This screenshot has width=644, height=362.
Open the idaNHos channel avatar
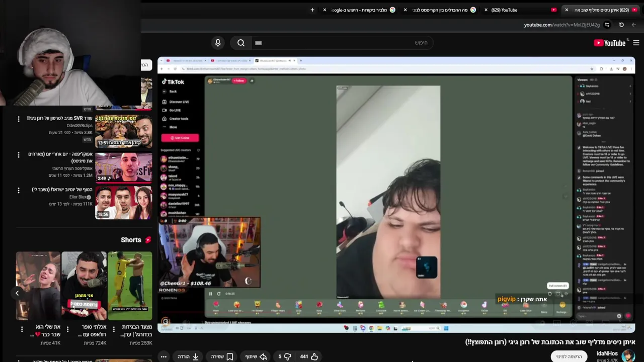(628, 356)
